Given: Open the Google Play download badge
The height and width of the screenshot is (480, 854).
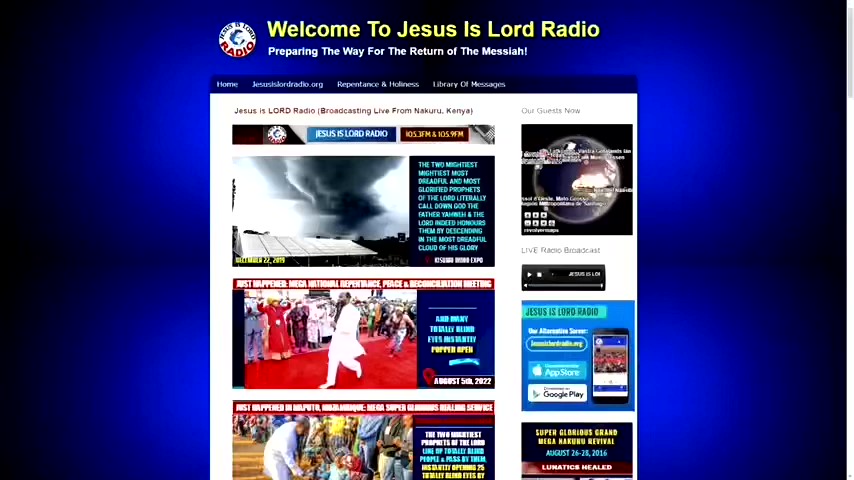Looking at the screenshot, I should pos(557,393).
